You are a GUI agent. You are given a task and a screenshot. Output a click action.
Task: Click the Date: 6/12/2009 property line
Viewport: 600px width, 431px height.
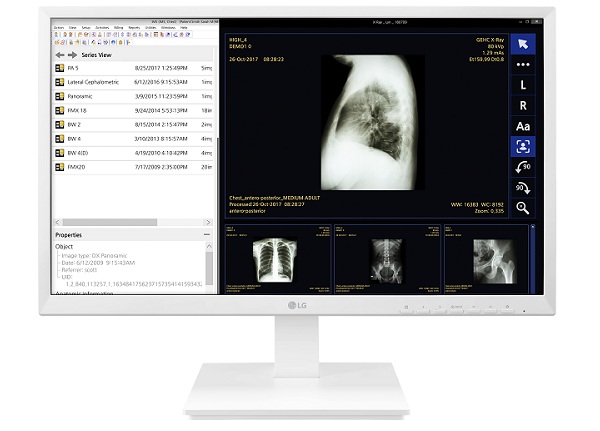pos(98,263)
